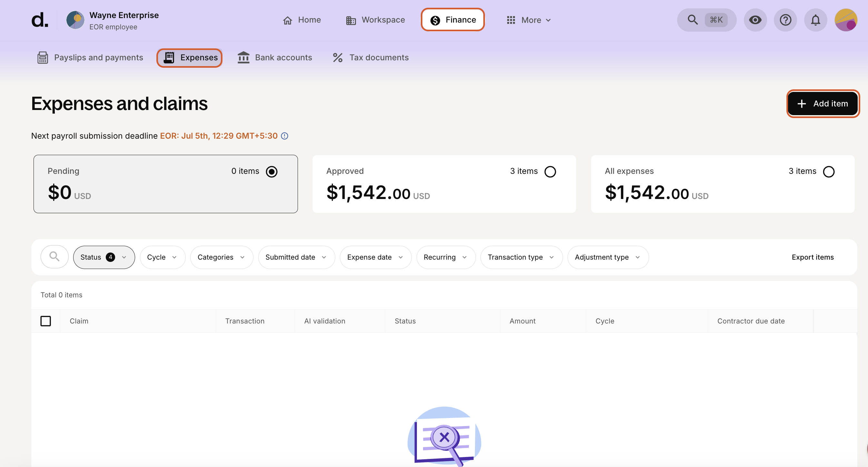Open notifications via the bell icon
Image resolution: width=868 pixels, height=467 pixels.
point(815,20)
